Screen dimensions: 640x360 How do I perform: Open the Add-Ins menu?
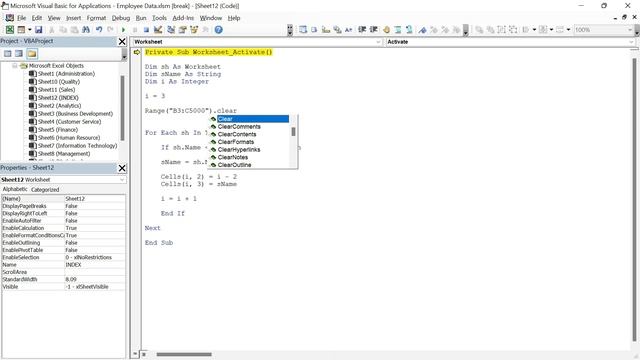[x=183, y=18]
